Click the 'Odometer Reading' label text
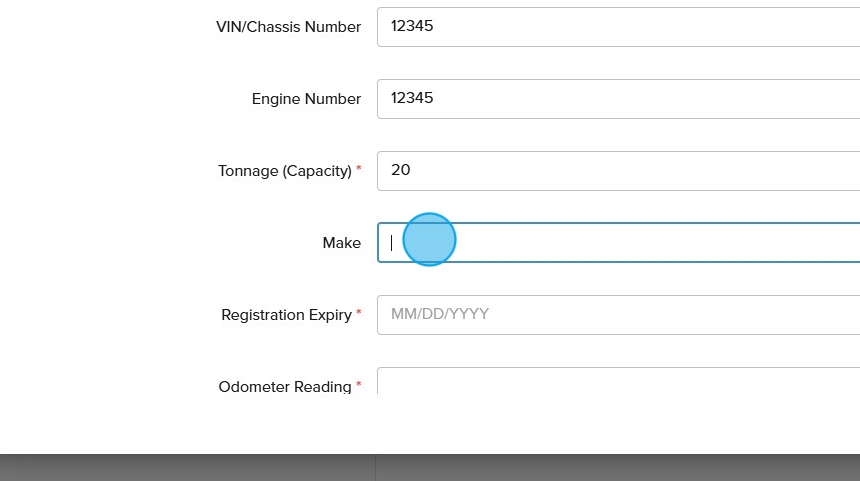Image resolution: width=860 pixels, height=481 pixels. (284, 386)
